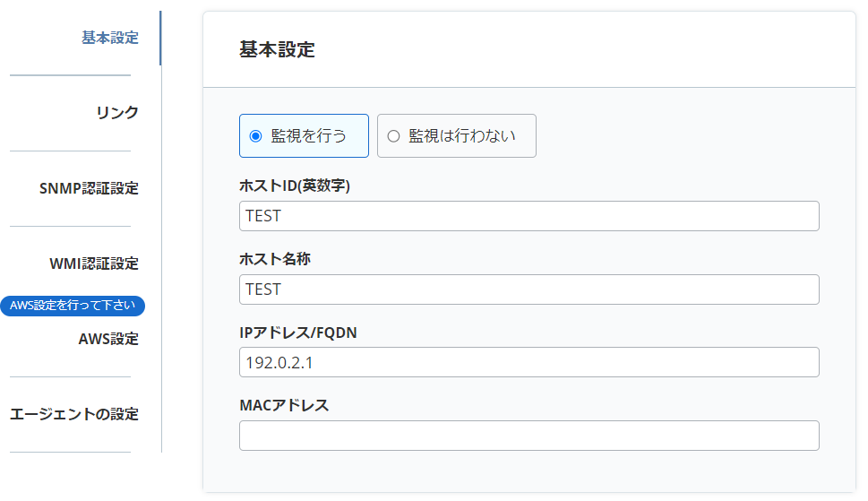Focus the IPアドレス/FQDN field showing 192.0.2.1
The width and height of the screenshot is (868, 501).
pos(529,362)
